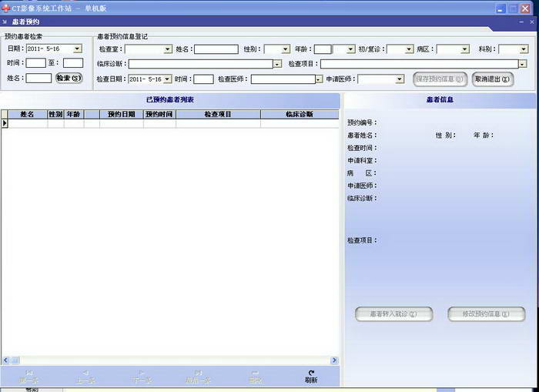Expand the 检查项目 exam item dropdown
Viewport: 539px width, 392px height.
523,64
